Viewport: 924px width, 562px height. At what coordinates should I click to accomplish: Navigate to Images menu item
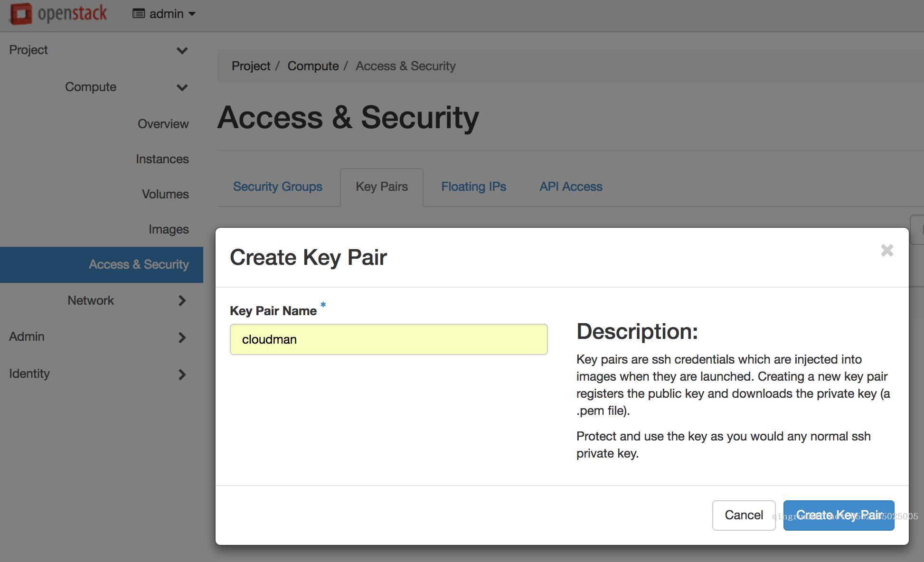pos(168,229)
